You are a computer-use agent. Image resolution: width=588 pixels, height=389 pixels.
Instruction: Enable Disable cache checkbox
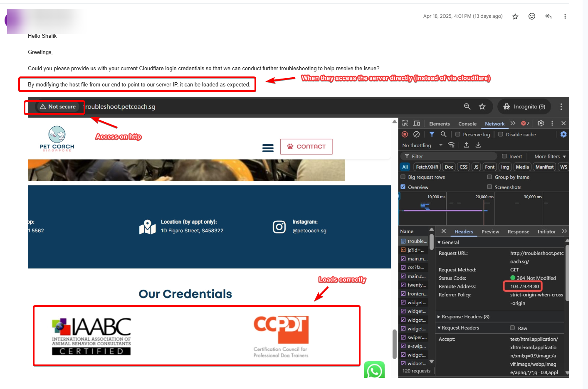click(501, 134)
